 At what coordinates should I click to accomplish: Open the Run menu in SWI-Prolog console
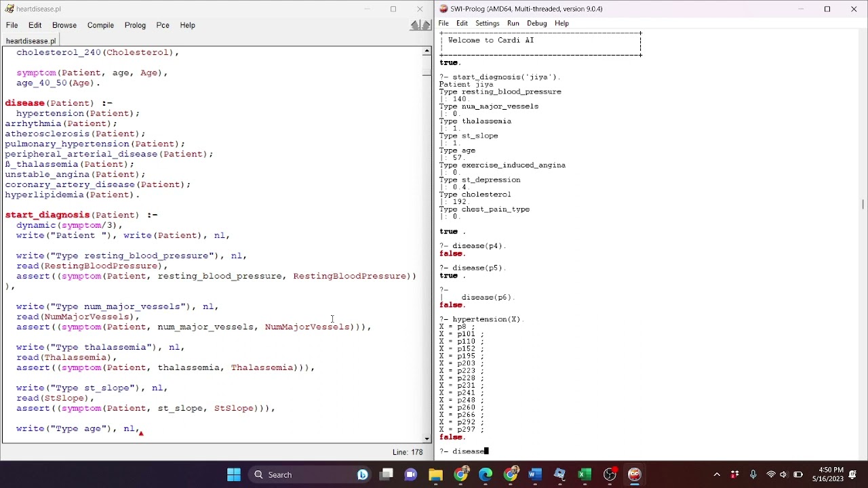[513, 23]
